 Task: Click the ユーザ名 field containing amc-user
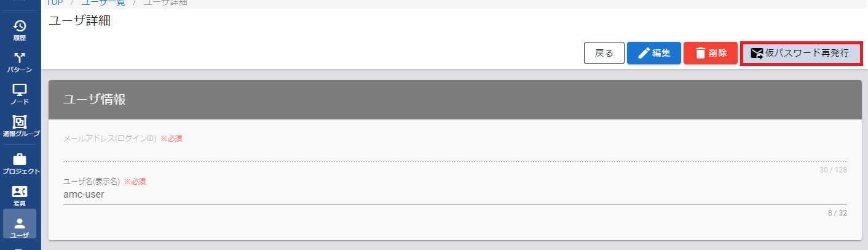tap(455, 195)
